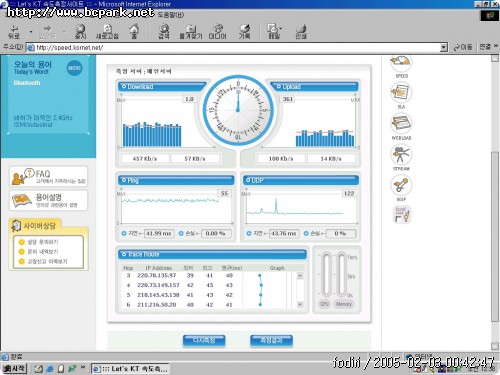
Task: Click the Memory usage gauge label
Action: (344, 304)
